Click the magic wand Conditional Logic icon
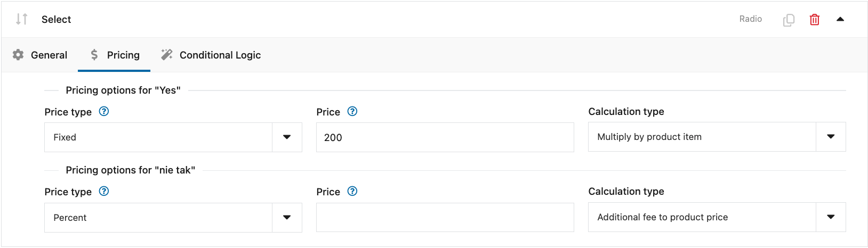The height and width of the screenshot is (248, 868). pyautogui.click(x=167, y=55)
